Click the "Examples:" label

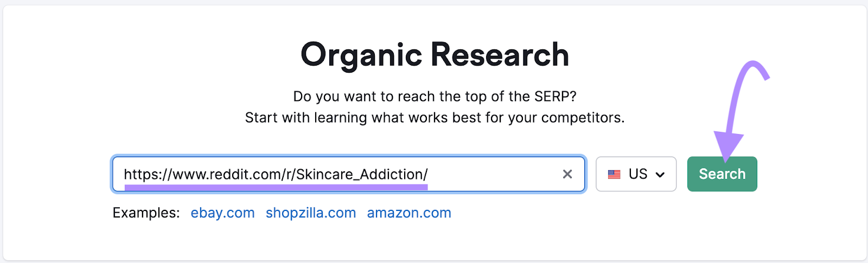(146, 213)
